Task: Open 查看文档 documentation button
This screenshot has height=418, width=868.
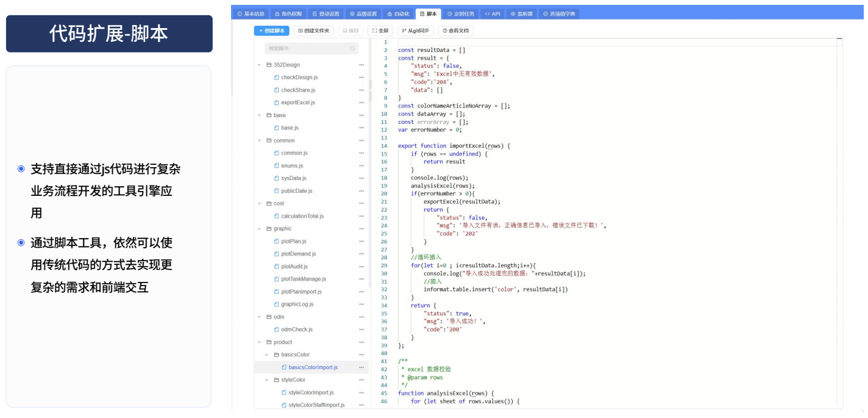Action: pos(455,31)
